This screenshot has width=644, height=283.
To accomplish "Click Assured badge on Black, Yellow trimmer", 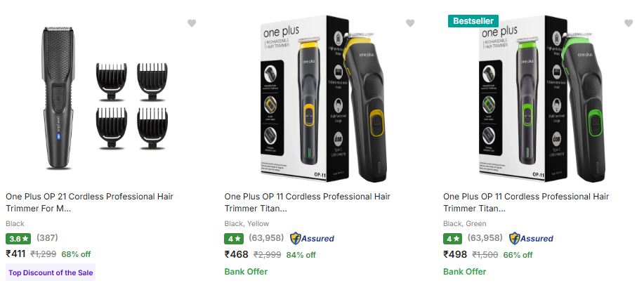I will point(313,238).
